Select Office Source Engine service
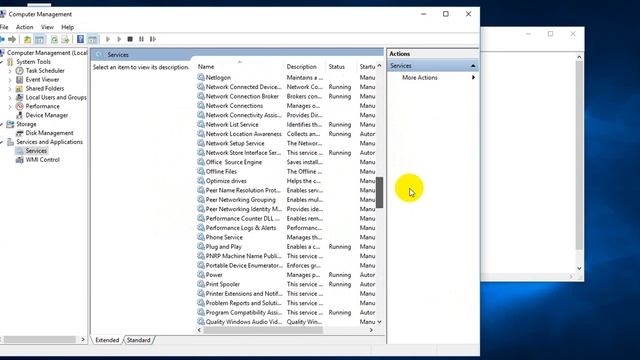 pyautogui.click(x=233, y=162)
